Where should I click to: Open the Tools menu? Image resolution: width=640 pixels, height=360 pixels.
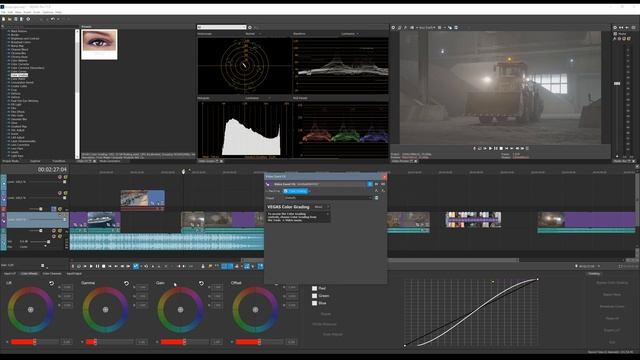click(37, 12)
